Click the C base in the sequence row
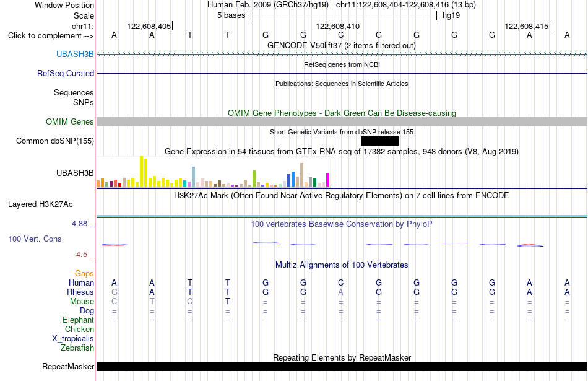The image size is (588, 381). 340,35
